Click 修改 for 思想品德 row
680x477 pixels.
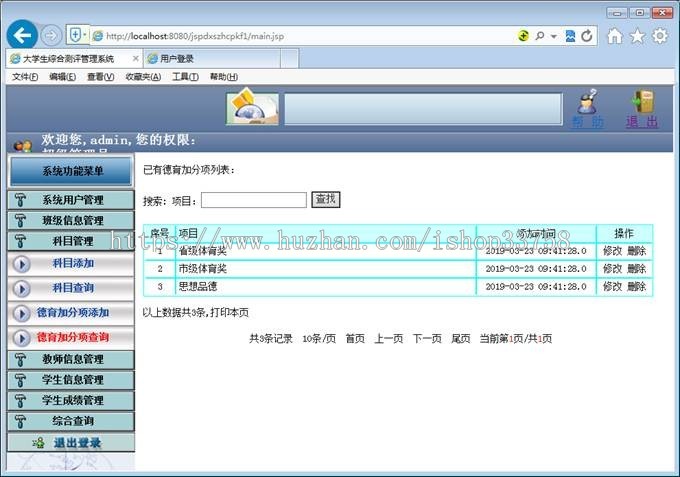coord(612,286)
